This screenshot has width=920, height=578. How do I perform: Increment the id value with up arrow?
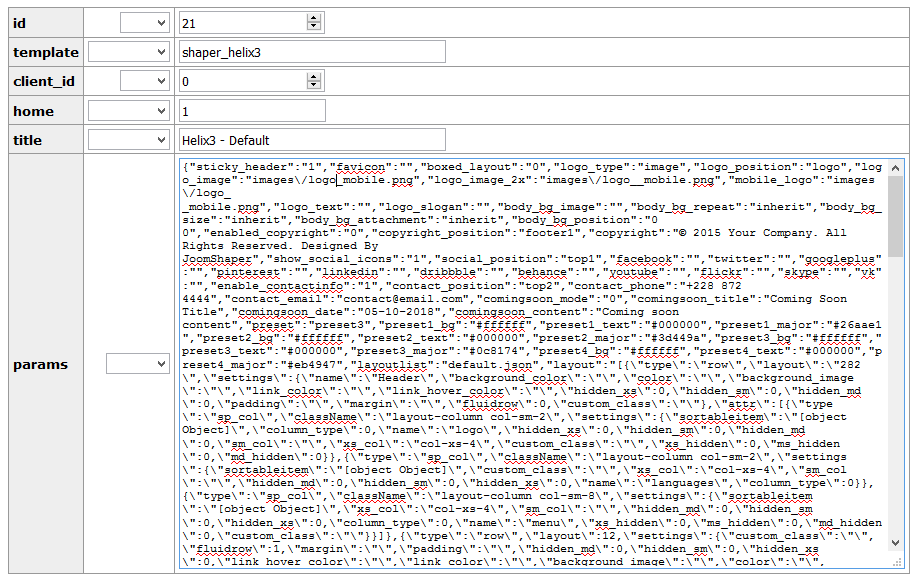314,17
